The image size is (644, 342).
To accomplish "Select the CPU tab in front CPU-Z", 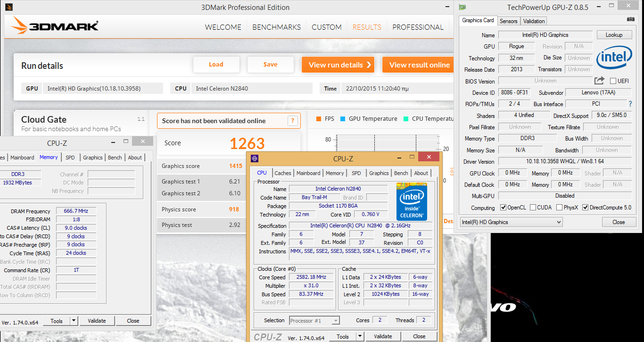I will (x=262, y=173).
